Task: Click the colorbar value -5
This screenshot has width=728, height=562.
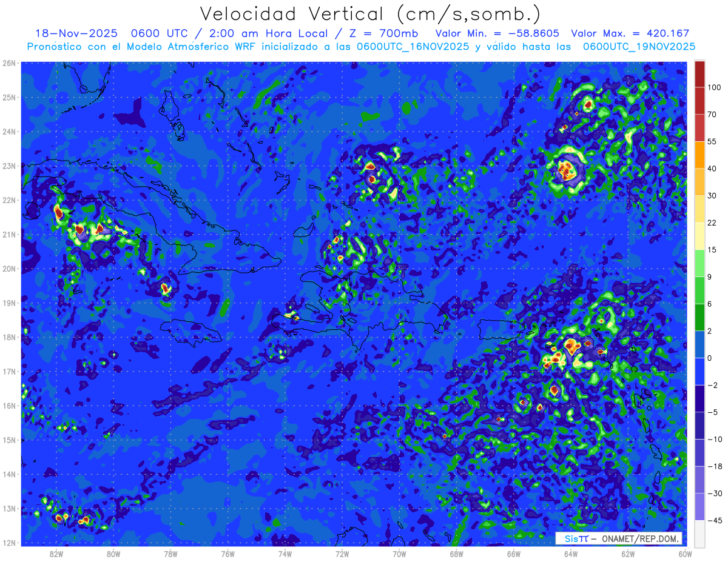Action: point(712,412)
